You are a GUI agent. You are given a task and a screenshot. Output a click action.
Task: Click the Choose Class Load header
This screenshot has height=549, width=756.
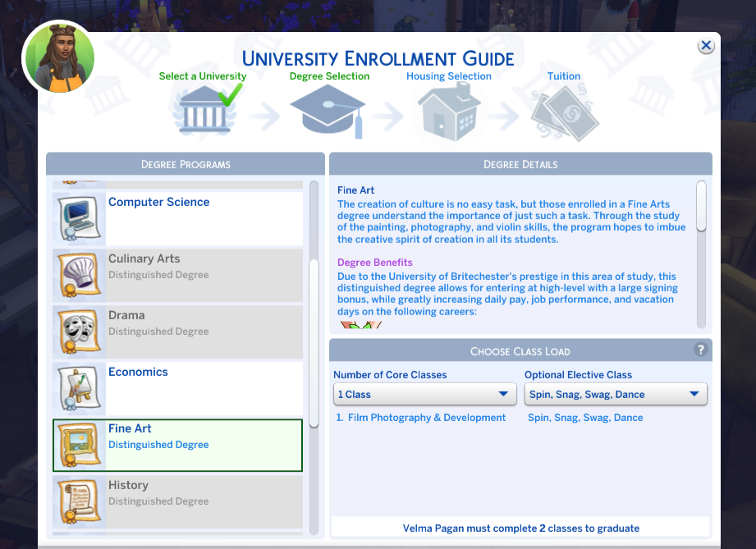520,351
